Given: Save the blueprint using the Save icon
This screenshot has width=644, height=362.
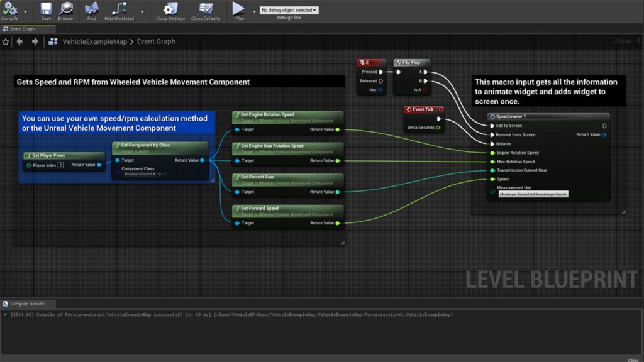Looking at the screenshot, I should pyautogui.click(x=46, y=9).
